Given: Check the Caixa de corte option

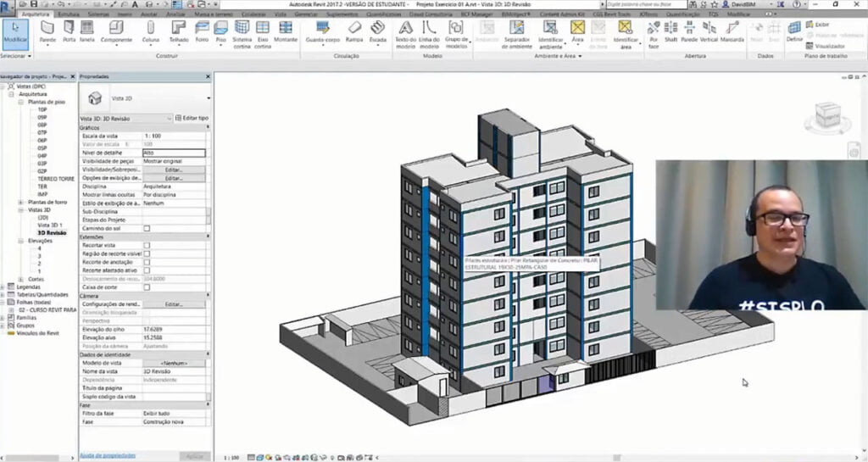Looking at the screenshot, I should click(x=147, y=287).
